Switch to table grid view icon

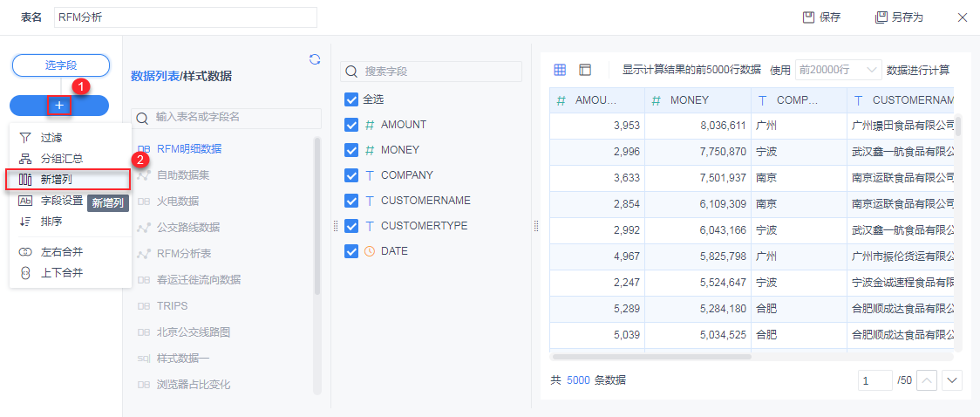pyautogui.click(x=561, y=70)
